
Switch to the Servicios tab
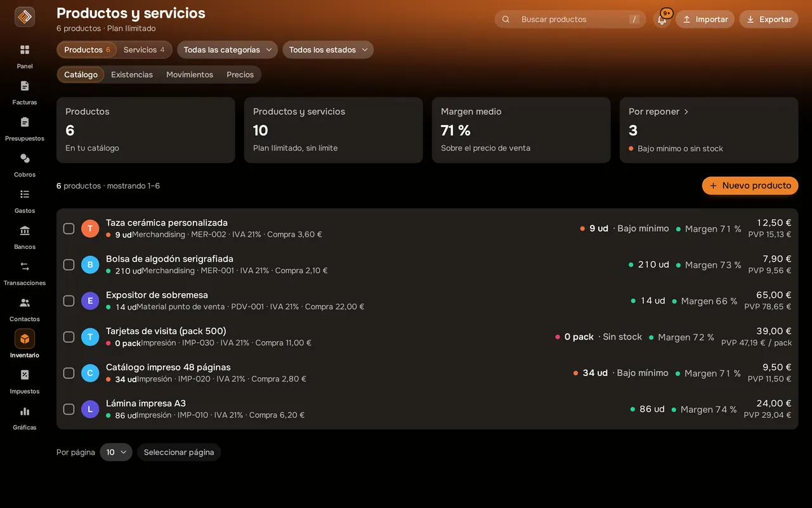pyautogui.click(x=144, y=50)
